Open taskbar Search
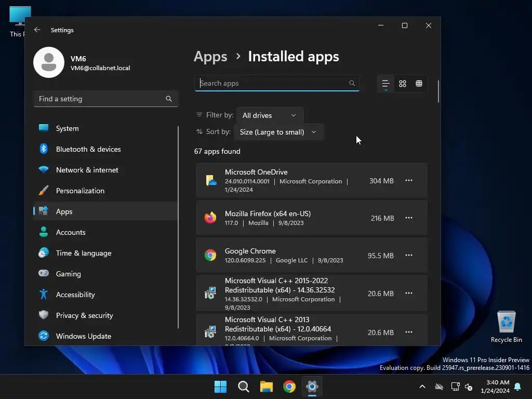Viewport: 532px width, 399px height. pyautogui.click(x=244, y=387)
